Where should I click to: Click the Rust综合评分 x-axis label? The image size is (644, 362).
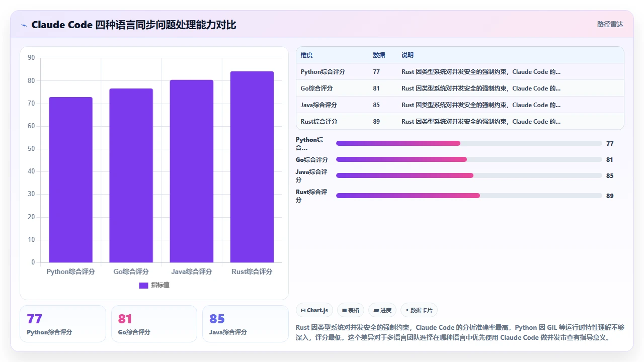click(x=252, y=271)
